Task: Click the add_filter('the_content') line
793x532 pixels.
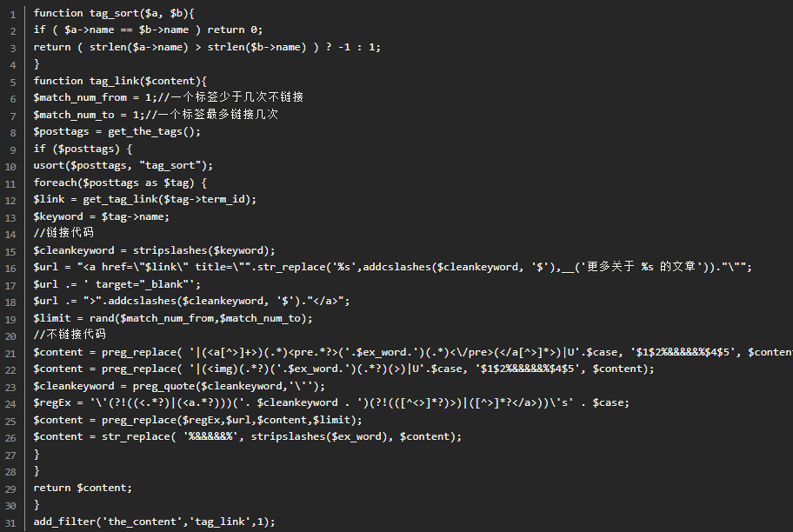Action: (154, 522)
